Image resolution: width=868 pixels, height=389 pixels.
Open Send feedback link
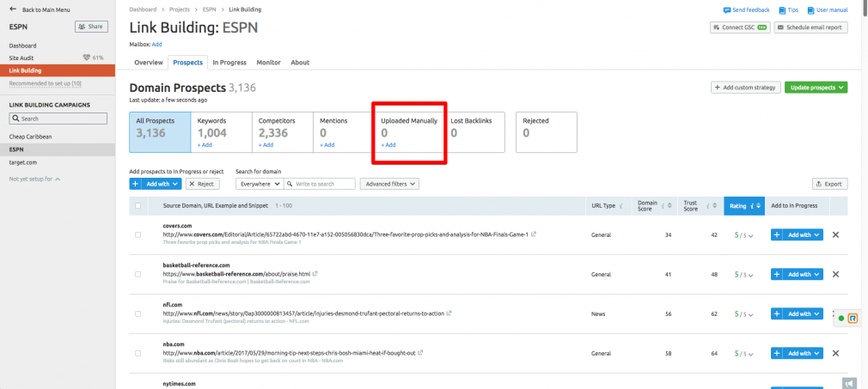point(746,10)
